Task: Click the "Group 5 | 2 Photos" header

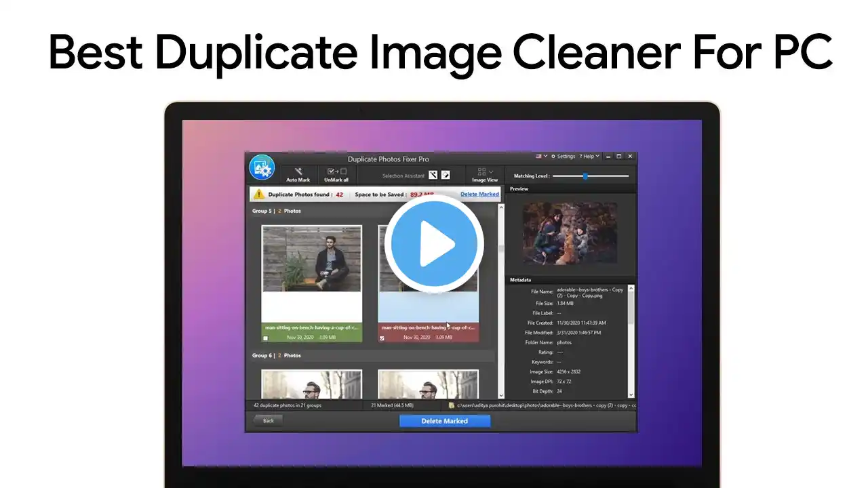Action: [x=277, y=211]
